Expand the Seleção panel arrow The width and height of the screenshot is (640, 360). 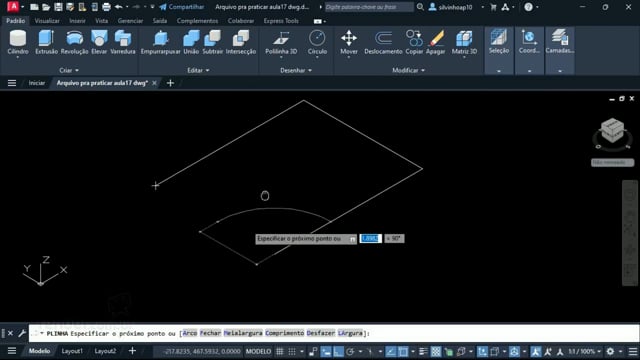pos(499,71)
